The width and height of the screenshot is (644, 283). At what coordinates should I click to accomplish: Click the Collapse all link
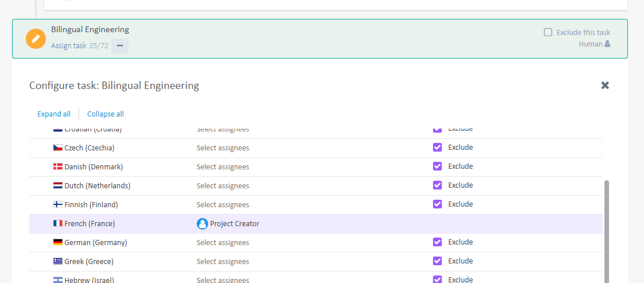point(106,114)
